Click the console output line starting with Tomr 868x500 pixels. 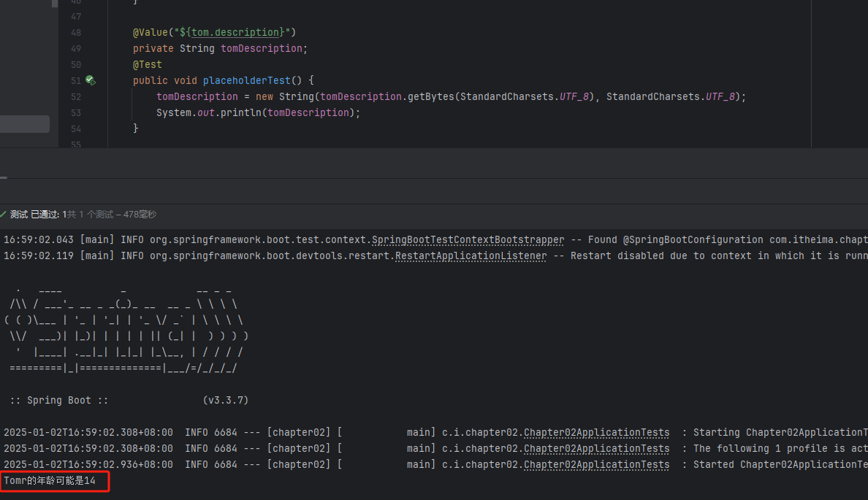[x=50, y=480]
